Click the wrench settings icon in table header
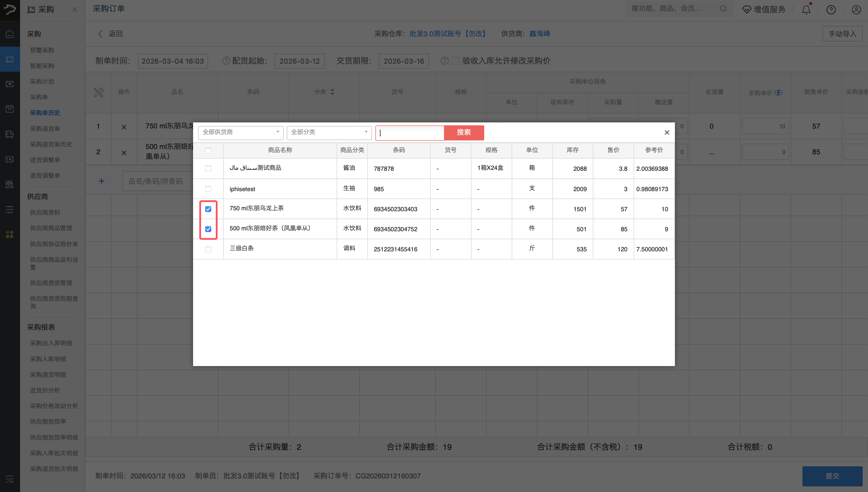Screen dimensions: 868x492 [x=98, y=92]
